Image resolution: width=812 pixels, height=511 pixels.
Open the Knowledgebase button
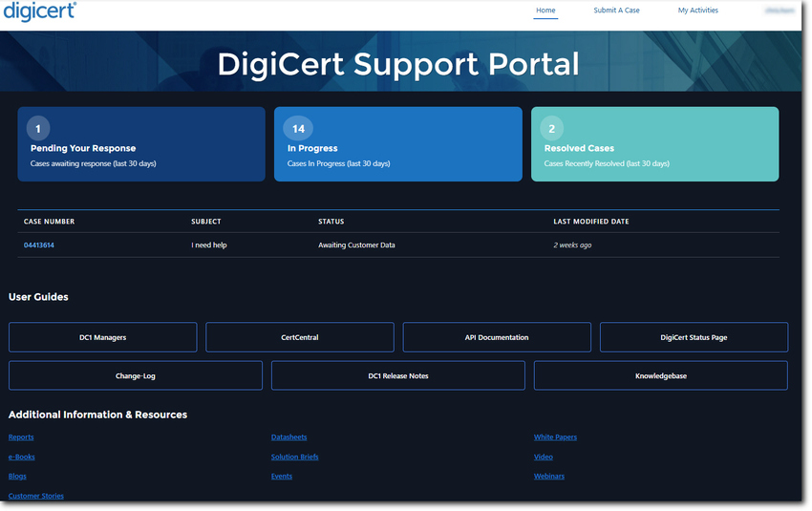coord(660,375)
